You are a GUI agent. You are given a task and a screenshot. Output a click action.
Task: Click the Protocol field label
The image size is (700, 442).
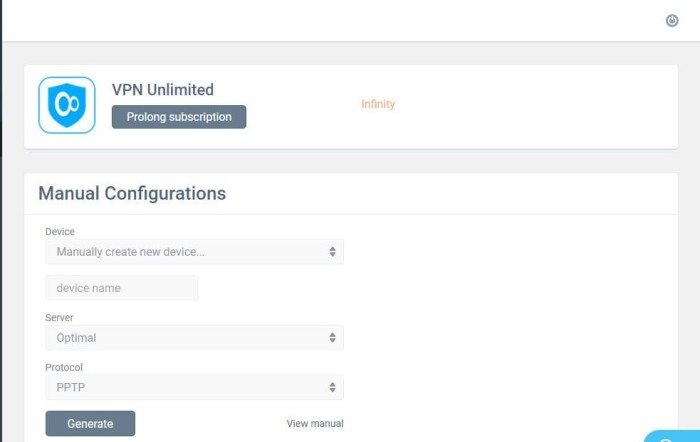pyautogui.click(x=64, y=367)
